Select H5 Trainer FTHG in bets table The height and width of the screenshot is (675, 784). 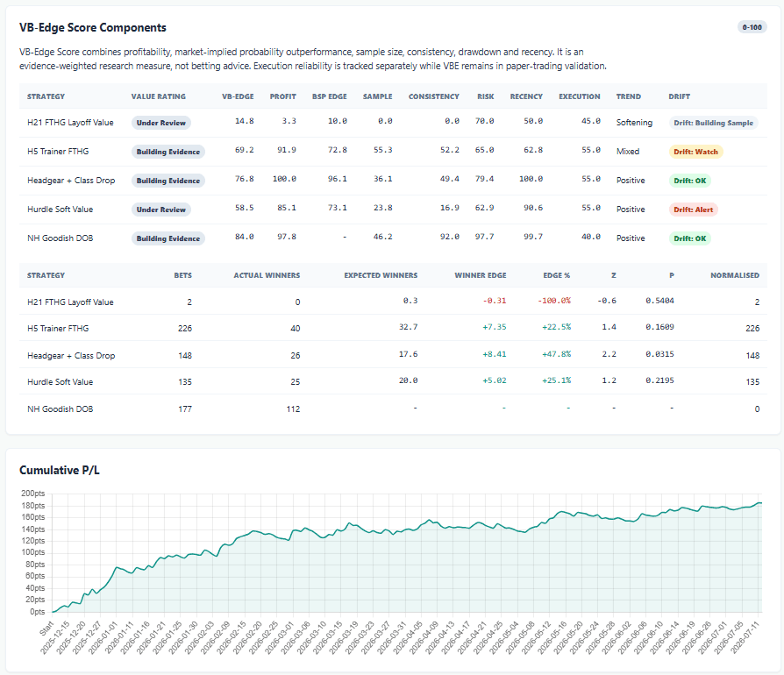[x=58, y=328]
